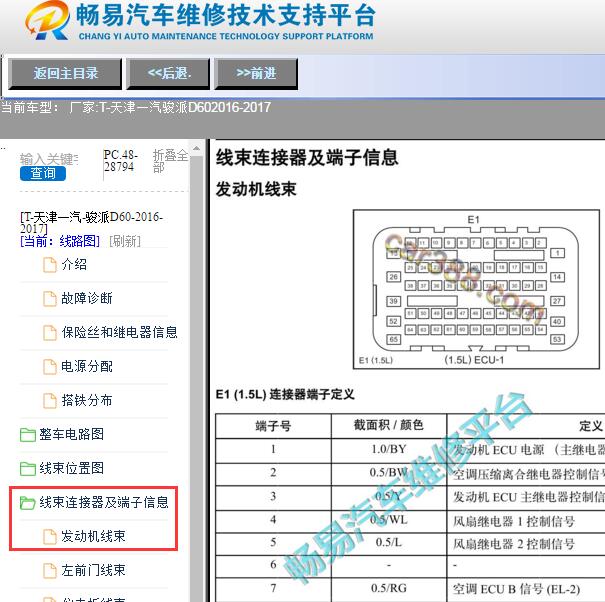Click the page icon beside 搭铁分布
605x602 pixels.
(49, 401)
